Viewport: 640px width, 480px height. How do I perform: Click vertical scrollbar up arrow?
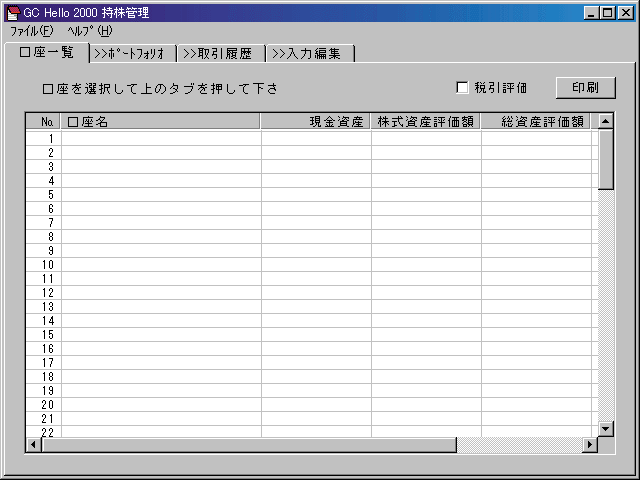(x=606, y=121)
